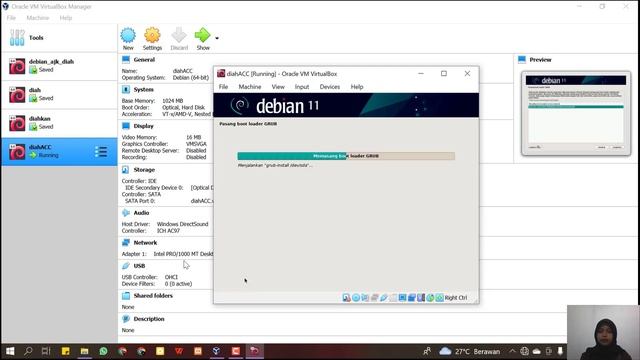Viewport: 640px width, 360px height.
Task: Open Machine menu in VirtualBox Manager
Action: tap(38, 18)
